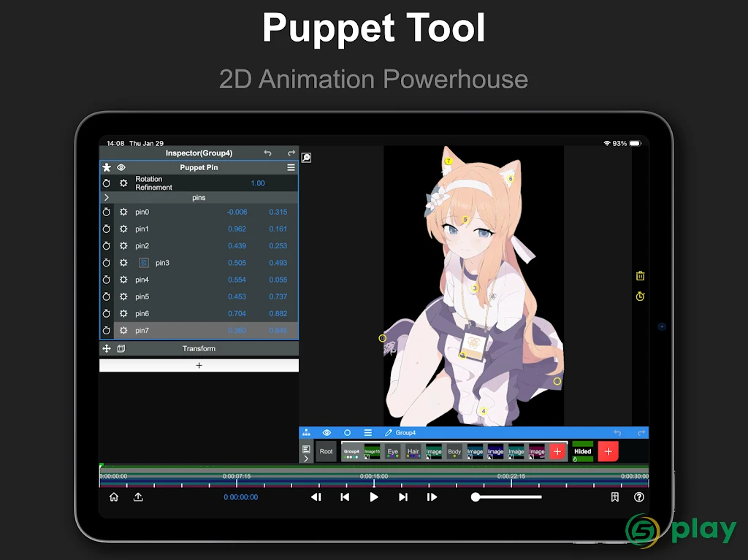Click the Rotation Refinement value 1.00
The image size is (748, 560).
(x=258, y=183)
